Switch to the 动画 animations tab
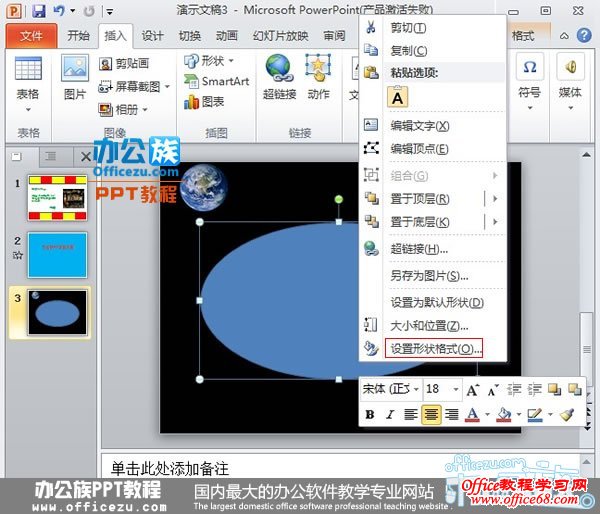 pyautogui.click(x=227, y=36)
